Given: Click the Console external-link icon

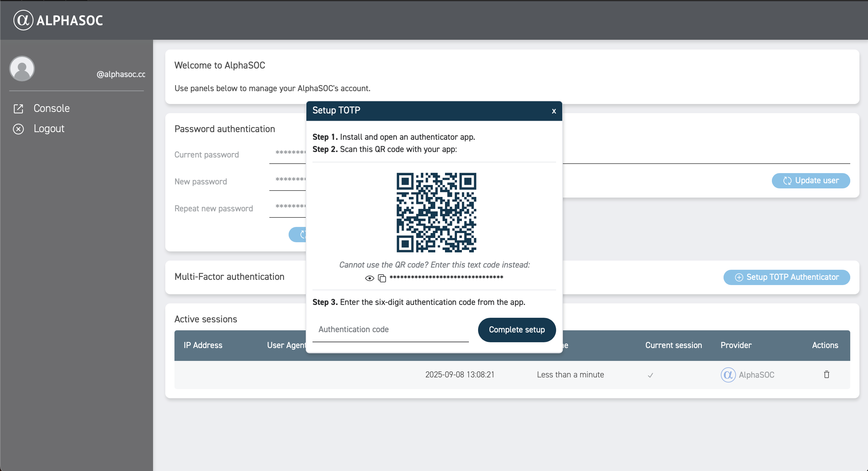Looking at the screenshot, I should [x=18, y=109].
